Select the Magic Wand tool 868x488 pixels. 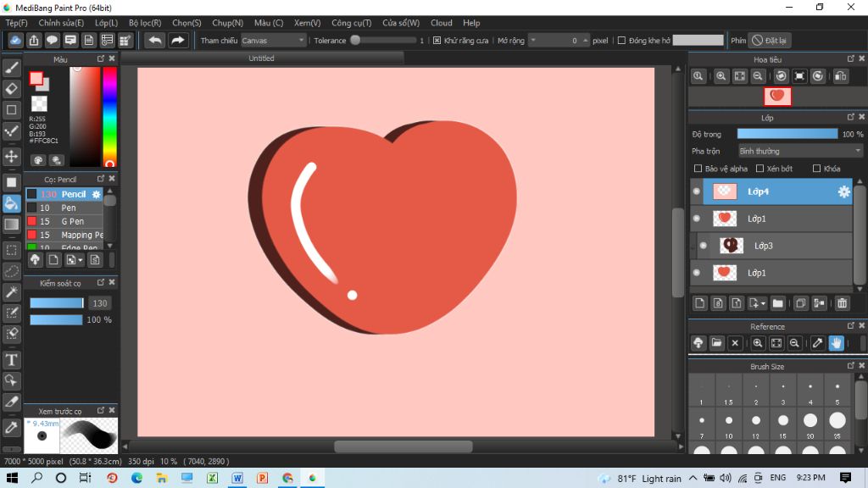click(x=12, y=292)
